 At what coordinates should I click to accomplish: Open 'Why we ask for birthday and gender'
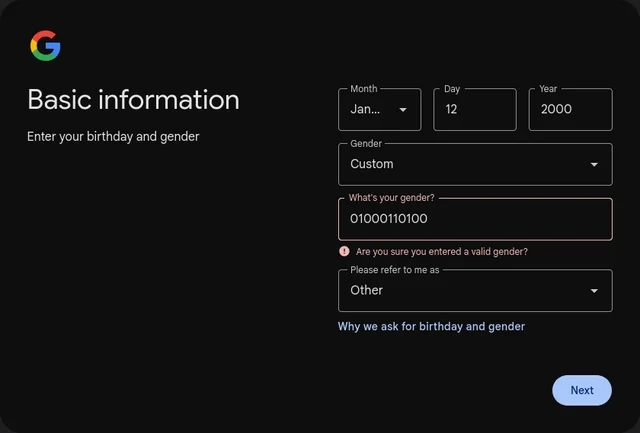coord(431,326)
